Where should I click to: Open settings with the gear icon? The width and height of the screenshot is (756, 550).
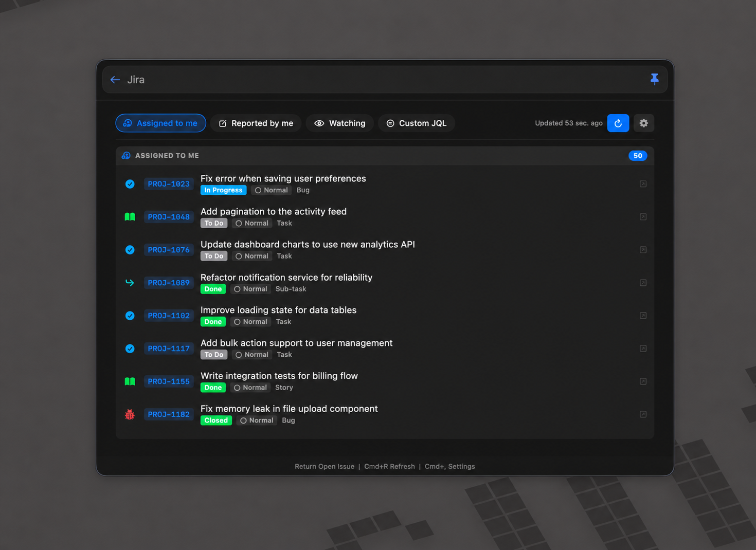coord(643,123)
